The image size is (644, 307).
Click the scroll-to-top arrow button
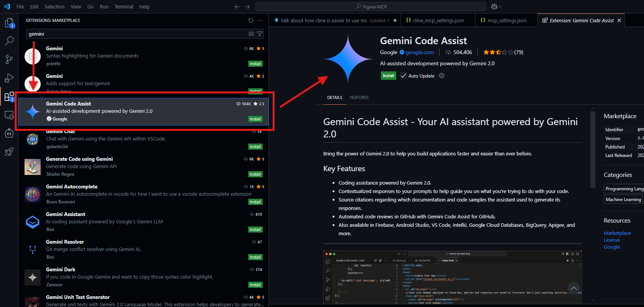pyautogui.click(x=573, y=288)
